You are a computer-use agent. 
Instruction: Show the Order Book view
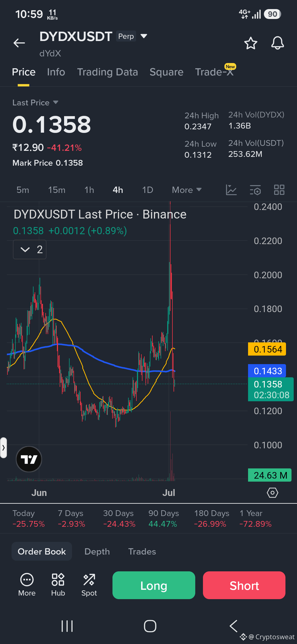[42, 552]
